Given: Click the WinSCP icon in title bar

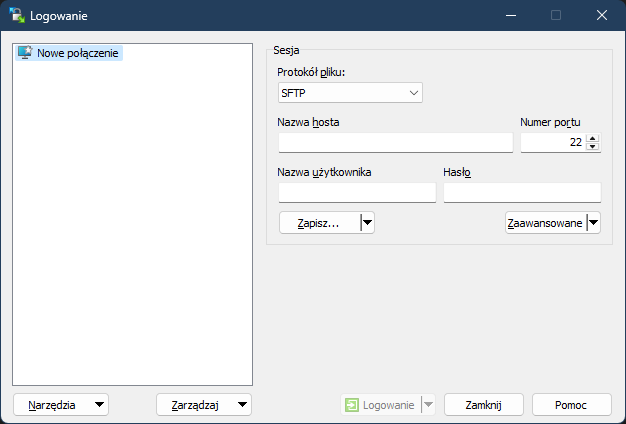Looking at the screenshot, I should [16, 16].
